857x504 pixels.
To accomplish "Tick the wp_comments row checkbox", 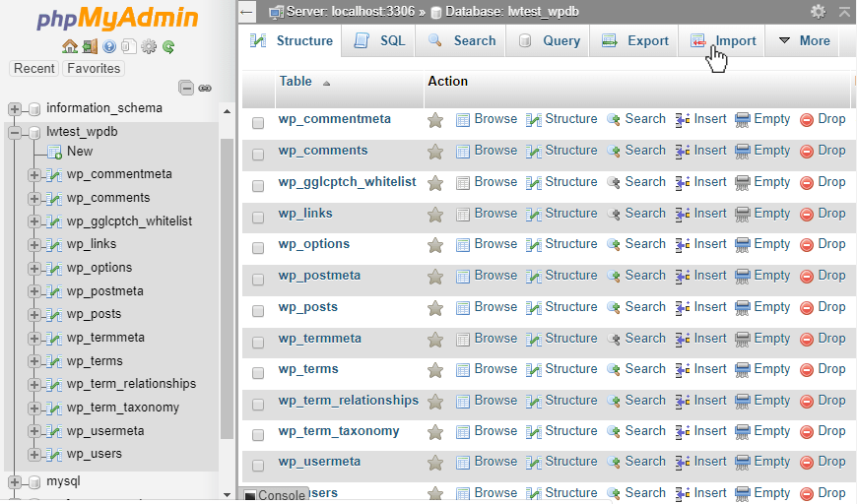I will [258, 154].
